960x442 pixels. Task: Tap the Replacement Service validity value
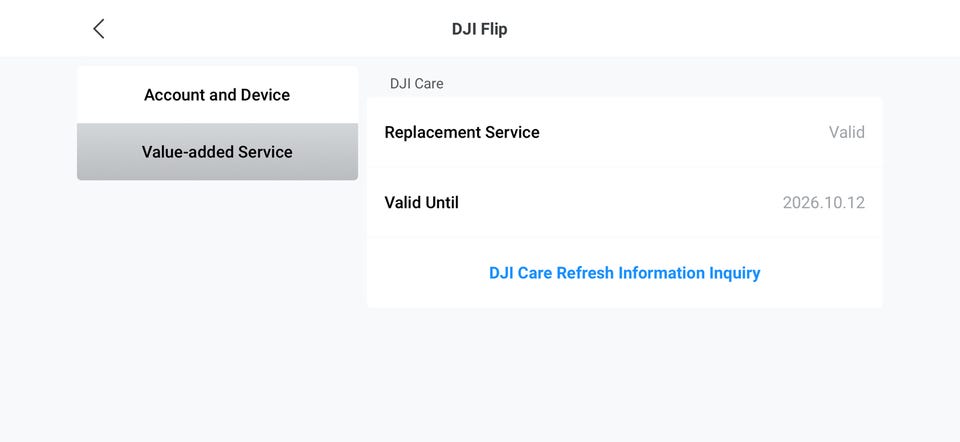pos(846,132)
